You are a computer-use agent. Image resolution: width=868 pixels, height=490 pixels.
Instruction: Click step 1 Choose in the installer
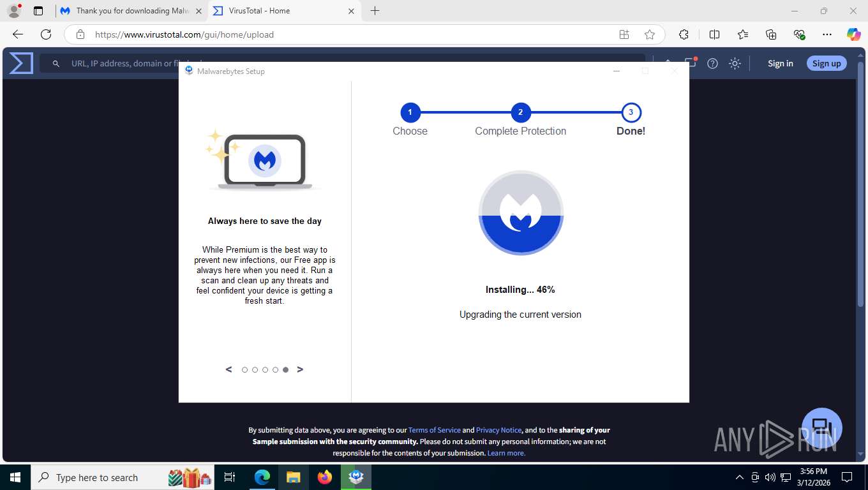(410, 113)
